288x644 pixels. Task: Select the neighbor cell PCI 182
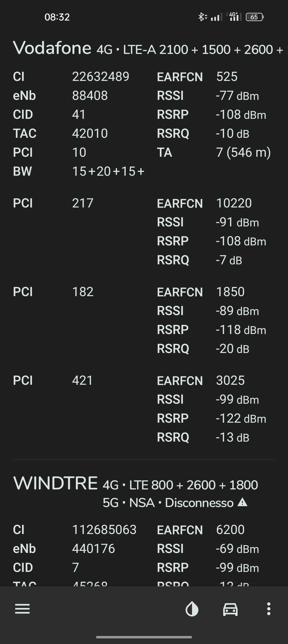(83, 292)
